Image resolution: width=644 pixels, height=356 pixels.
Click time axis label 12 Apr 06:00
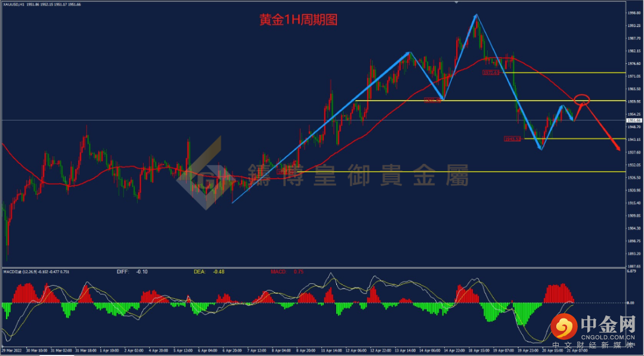click(355, 351)
